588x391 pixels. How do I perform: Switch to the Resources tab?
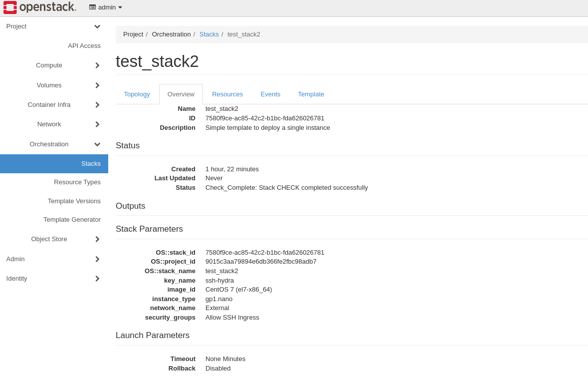(x=227, y=94)
